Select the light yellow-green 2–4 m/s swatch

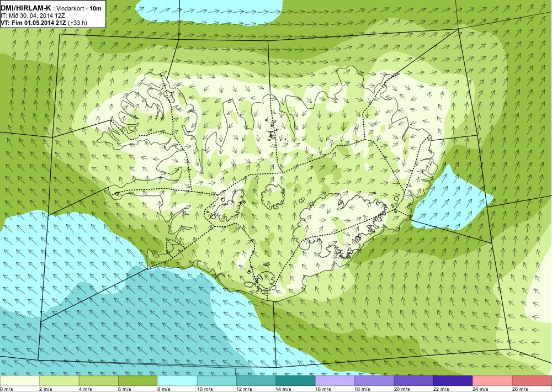[59, 381]
